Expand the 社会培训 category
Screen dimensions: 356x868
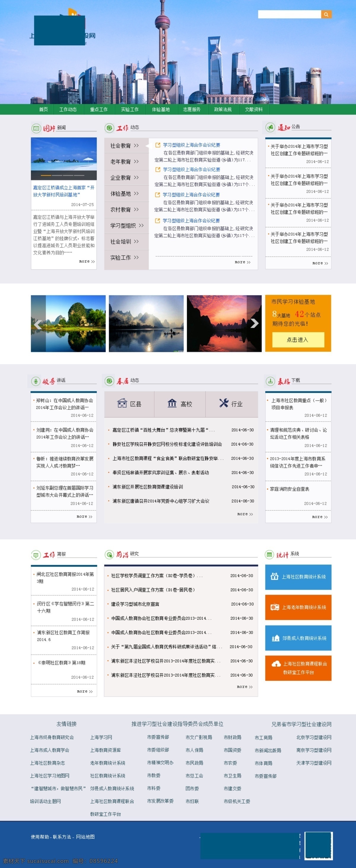coord(125,241)
